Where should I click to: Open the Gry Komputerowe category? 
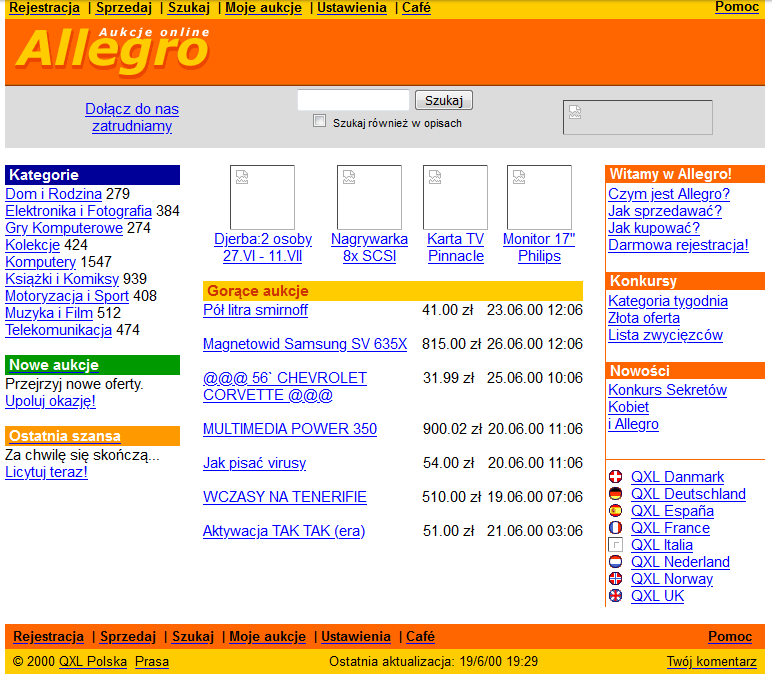[x=64, y=228]
